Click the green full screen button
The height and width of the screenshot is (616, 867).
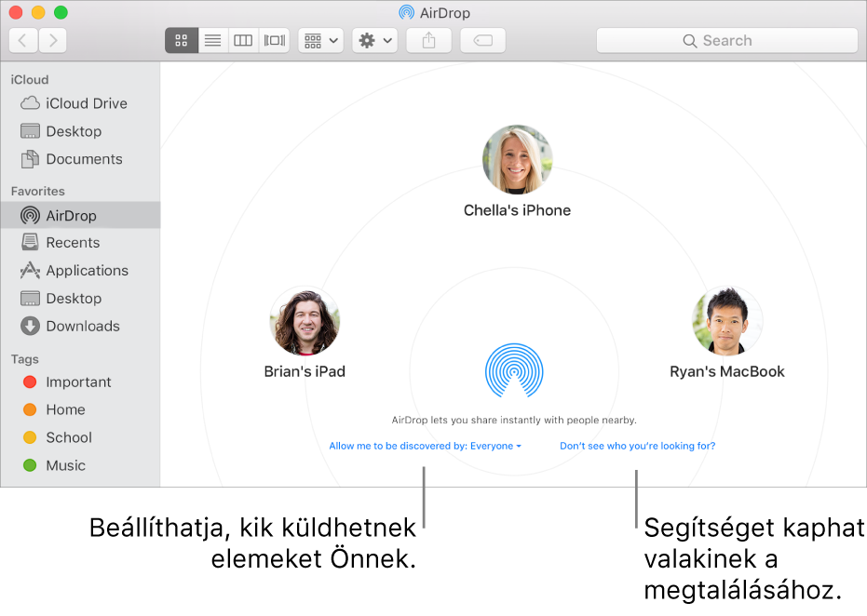tap(61, 12)
